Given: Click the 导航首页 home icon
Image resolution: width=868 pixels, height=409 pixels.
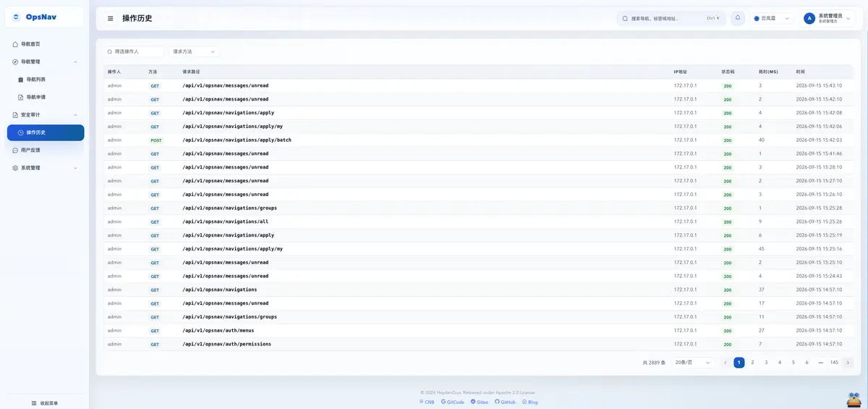Looking at the screenshot, I should click(x=15, y=44).
